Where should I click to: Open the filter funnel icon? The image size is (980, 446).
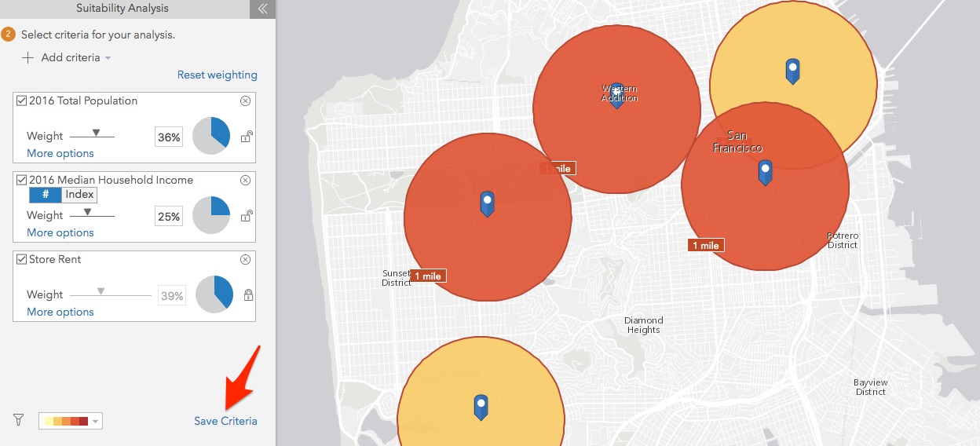tap(19, 420)
